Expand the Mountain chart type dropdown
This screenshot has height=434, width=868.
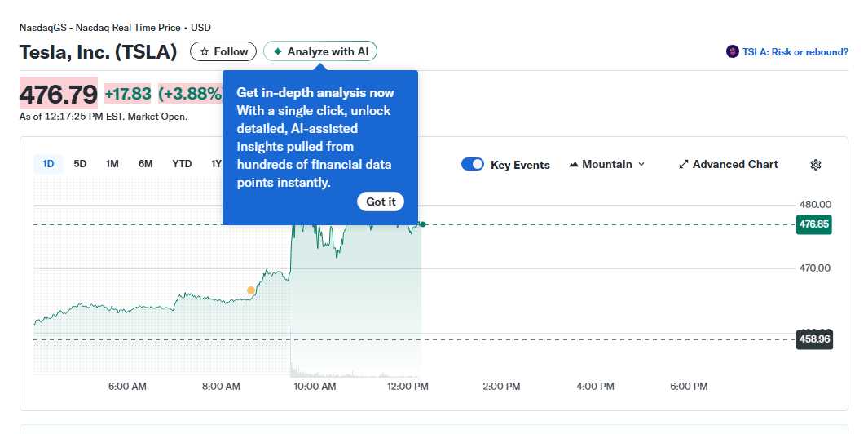point(607,164)
